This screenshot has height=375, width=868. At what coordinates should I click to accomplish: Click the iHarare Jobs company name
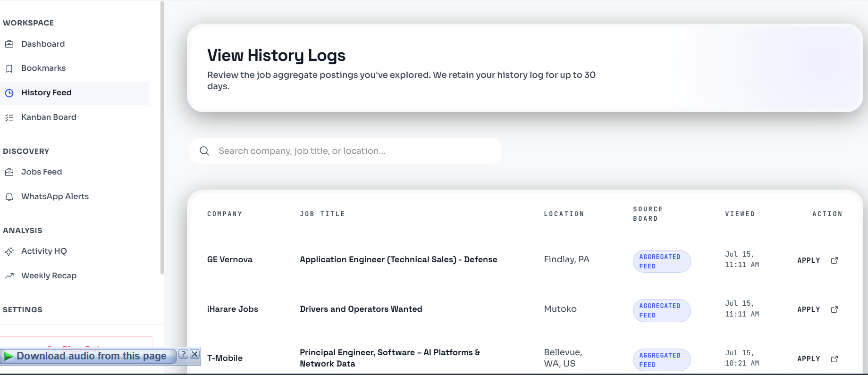233,309
